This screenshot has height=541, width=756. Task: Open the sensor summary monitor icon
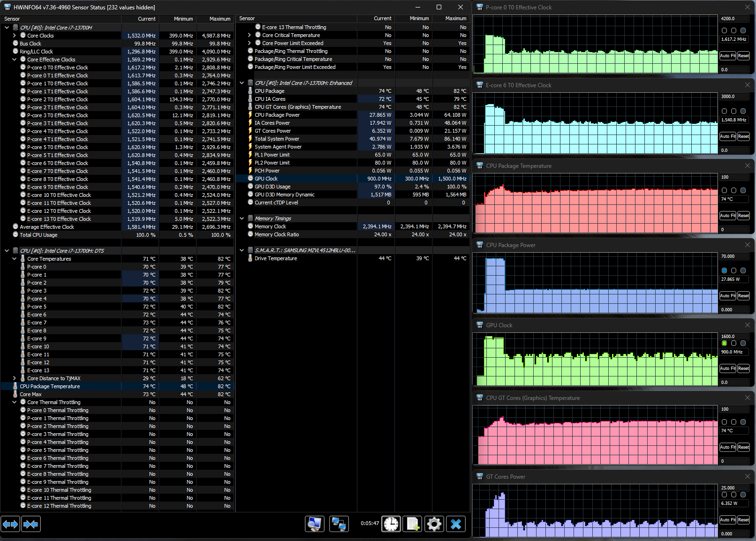pyautogui.click(x=314, y=524)
